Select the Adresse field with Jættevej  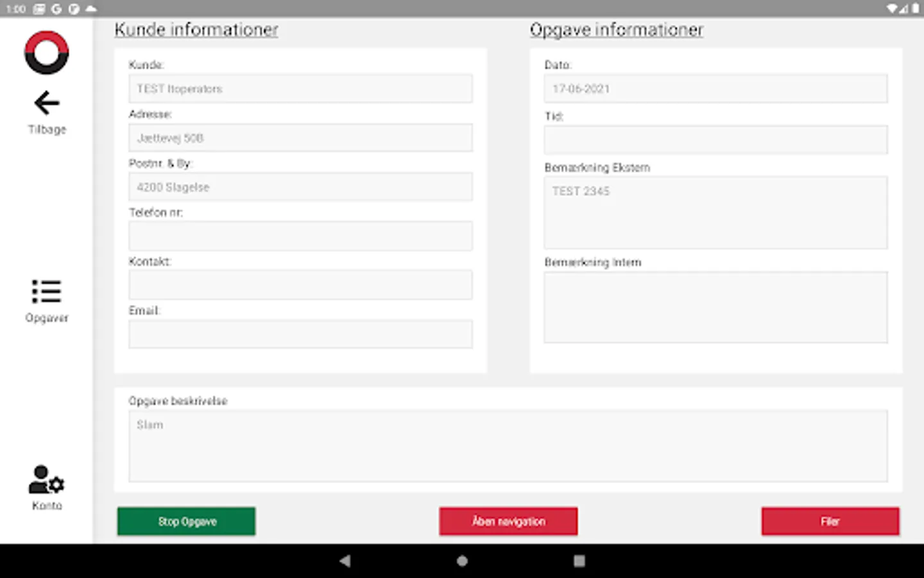[300, 138]
